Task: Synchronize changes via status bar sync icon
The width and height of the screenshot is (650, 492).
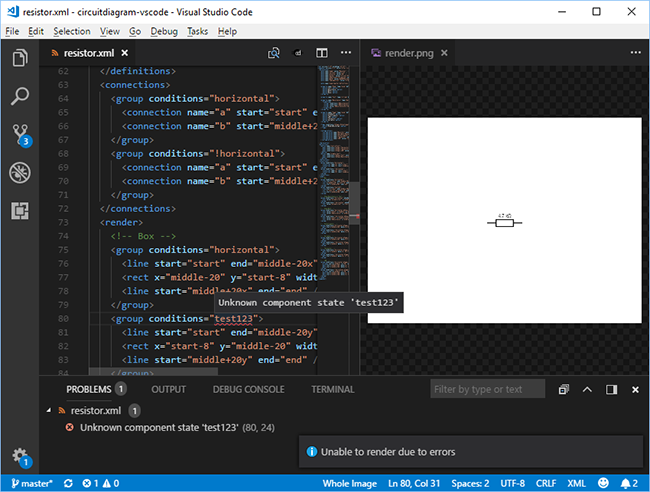Action: tap(68, 483)
